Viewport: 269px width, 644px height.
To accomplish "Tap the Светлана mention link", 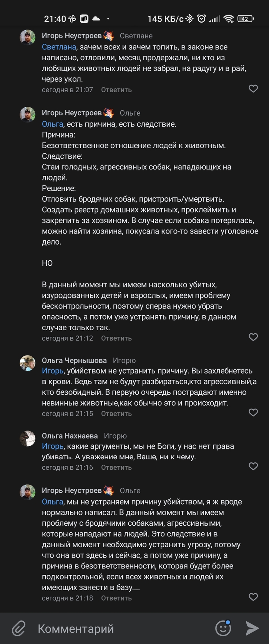I will (x=59, y=47).
